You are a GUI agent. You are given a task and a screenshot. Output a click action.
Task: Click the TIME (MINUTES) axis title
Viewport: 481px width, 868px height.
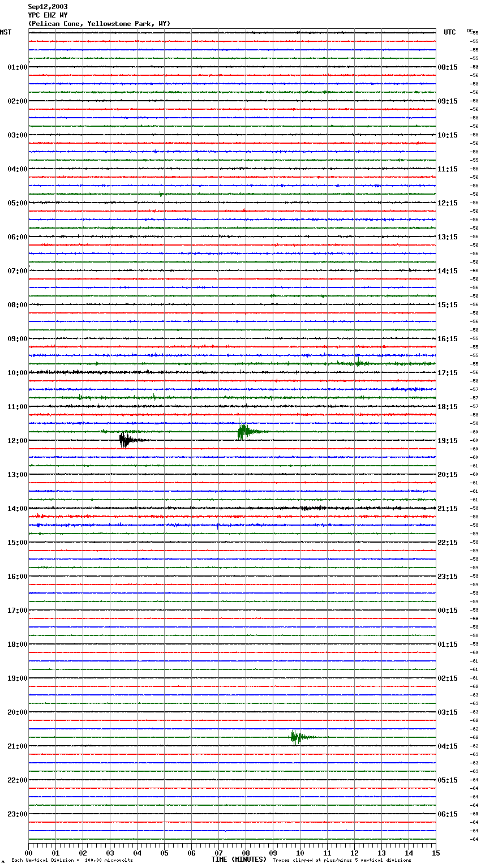[x=239, y=860]
